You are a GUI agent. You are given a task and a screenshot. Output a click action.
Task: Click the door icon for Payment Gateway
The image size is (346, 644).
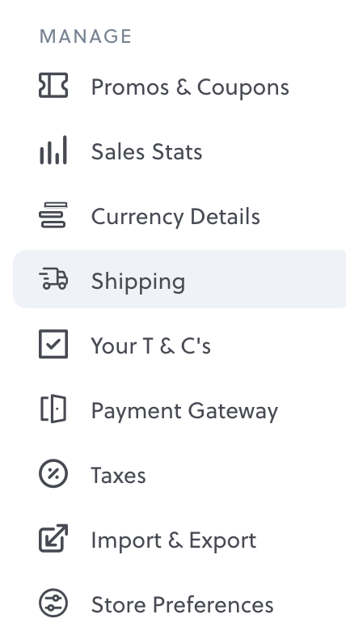53,409
